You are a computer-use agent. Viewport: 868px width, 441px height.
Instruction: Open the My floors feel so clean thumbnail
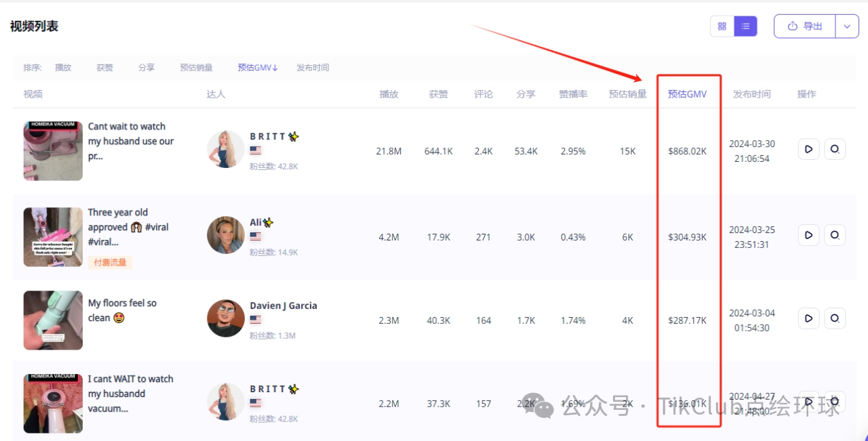[x=53, y=320]
